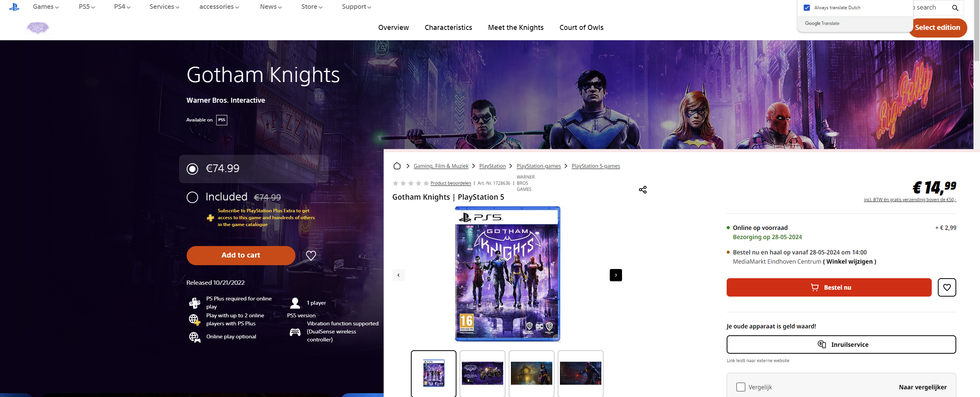
Task: Expand the Store menu
Action: [312, 7]
